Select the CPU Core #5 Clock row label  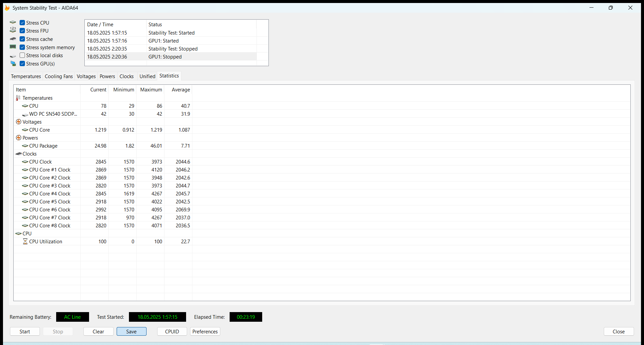(50, 202)
